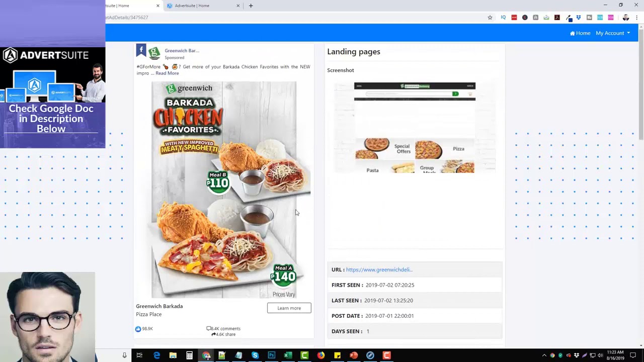Open the gray 1b extension
The image size is (644, 362).
tap(589, 18)
